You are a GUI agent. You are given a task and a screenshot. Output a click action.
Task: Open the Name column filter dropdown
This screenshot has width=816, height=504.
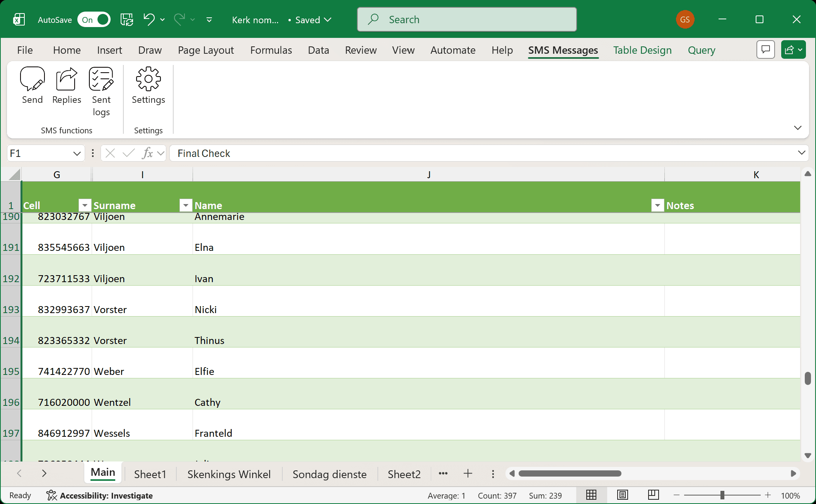[657, 205]
